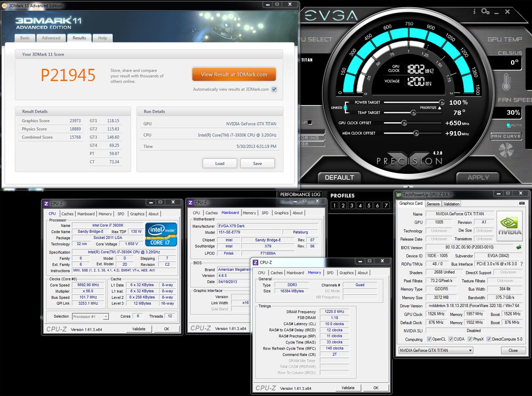
Task: Open EVGA Precision settings gear icon
Action: tap(485, 11)
